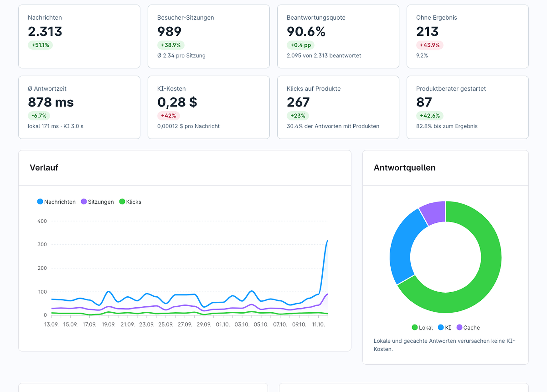The height and width of the screenshot is (392, 547).
Task: Click the Beantwortungsquote value 90.6%
Action: (x=306, y=32)
